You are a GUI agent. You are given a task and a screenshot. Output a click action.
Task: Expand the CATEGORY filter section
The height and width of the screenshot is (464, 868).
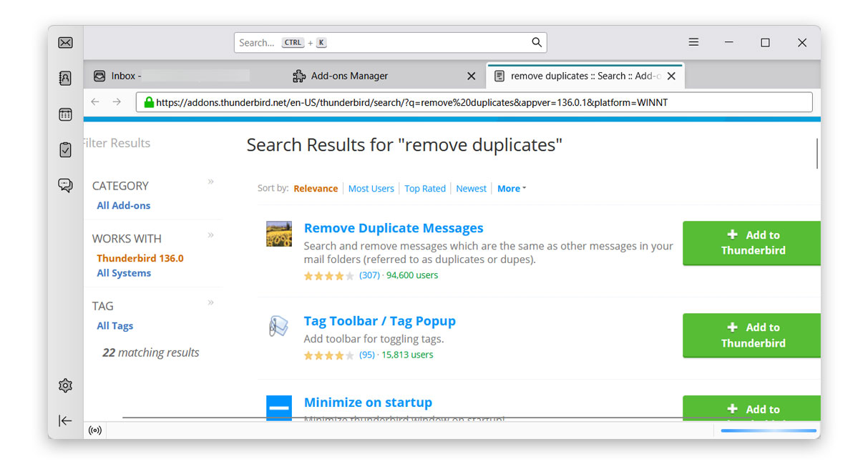[211, 182]
